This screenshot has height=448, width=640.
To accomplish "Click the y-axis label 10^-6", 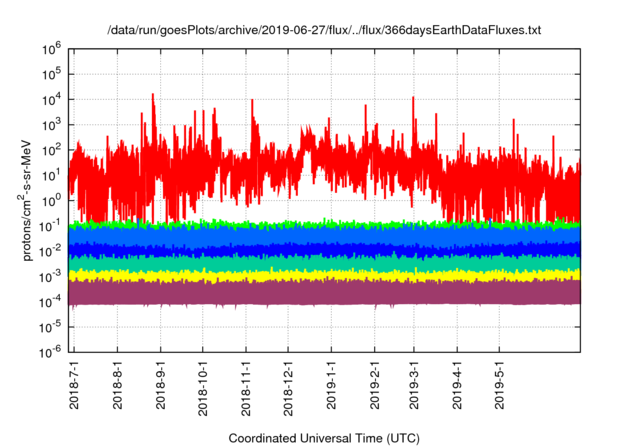I will pos(50,352).
